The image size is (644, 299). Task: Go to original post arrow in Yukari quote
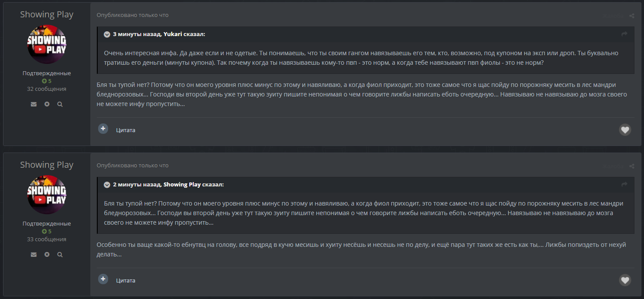pyautogui.click(x=624, y=34)
